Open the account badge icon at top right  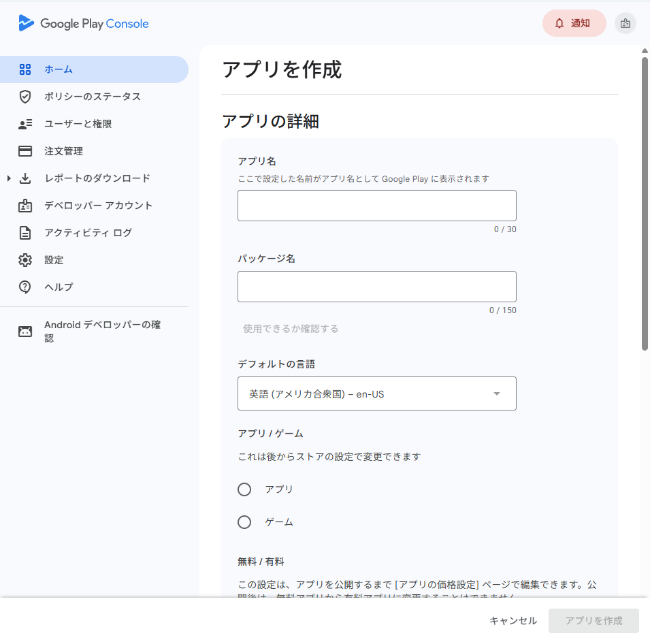[x=625, y=23]
